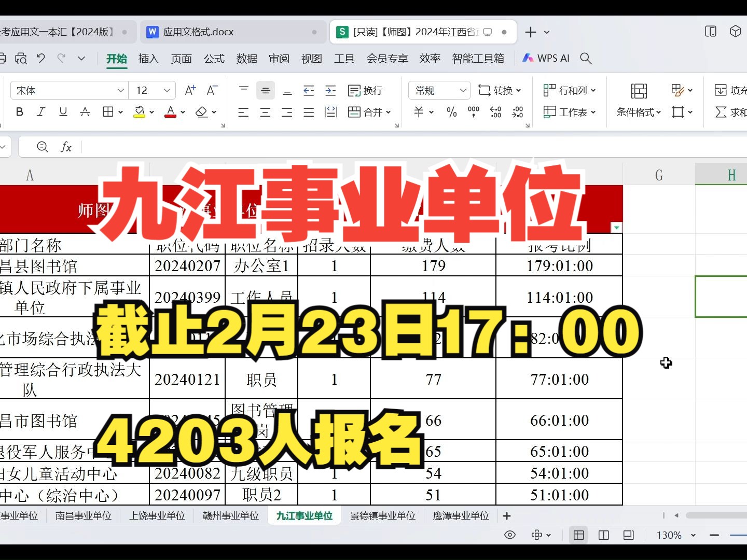The width and height of the screenshot is (747, 560).
Task: Decrease decimal places
Action: point(517,112)
